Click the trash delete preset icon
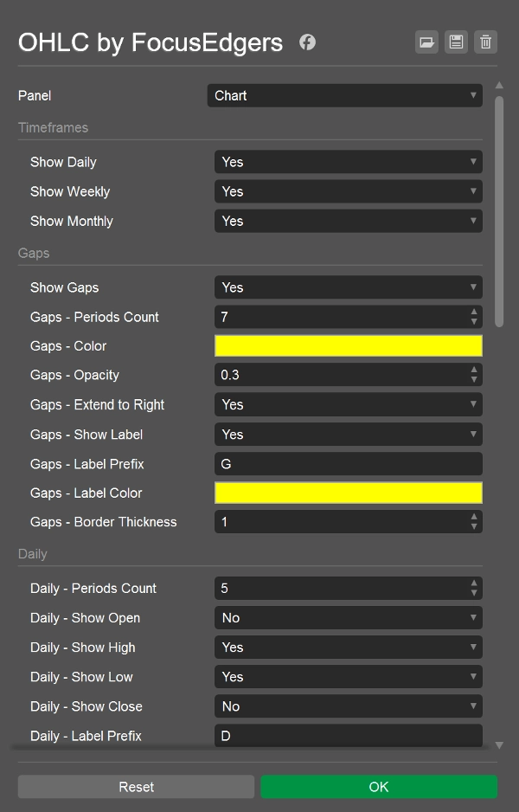 tap(485, 42)
